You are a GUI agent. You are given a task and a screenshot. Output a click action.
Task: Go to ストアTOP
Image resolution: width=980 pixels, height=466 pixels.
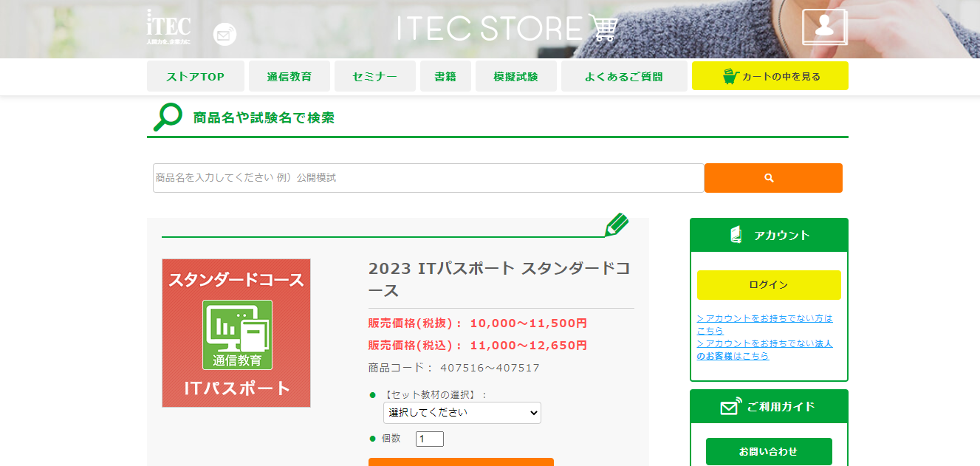point(195,77)
